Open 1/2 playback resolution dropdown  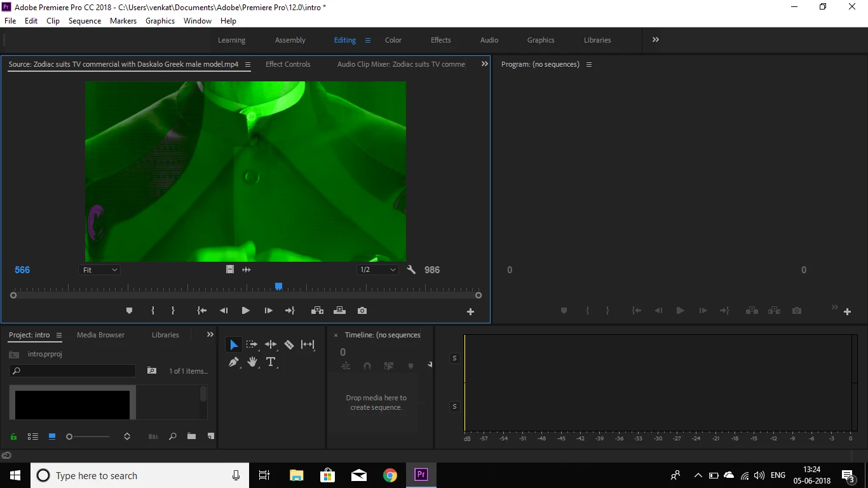pyautogui.click(x=377, y=270)
